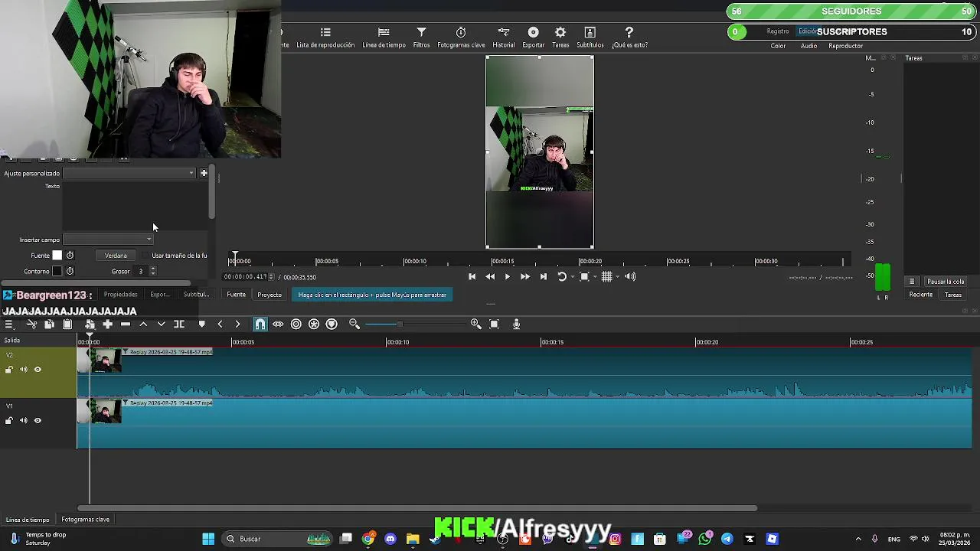Click the record audio microphone icon
The height and width of the screenshot is (551, 980).
point(517,324)
